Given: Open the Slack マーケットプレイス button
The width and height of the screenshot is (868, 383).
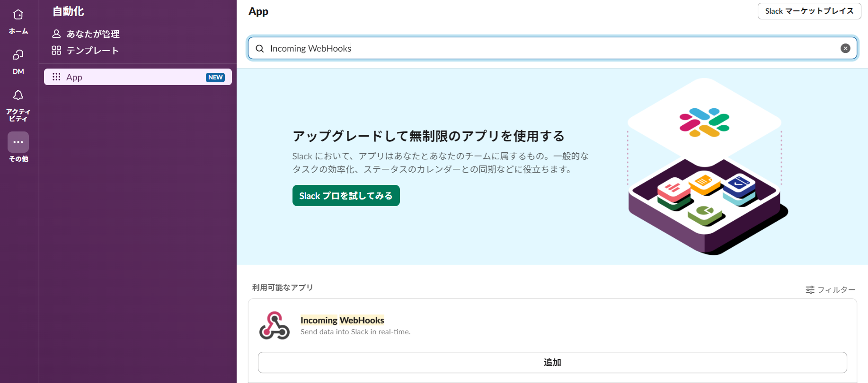Looking at the screenshot, I should pos(809,11).
